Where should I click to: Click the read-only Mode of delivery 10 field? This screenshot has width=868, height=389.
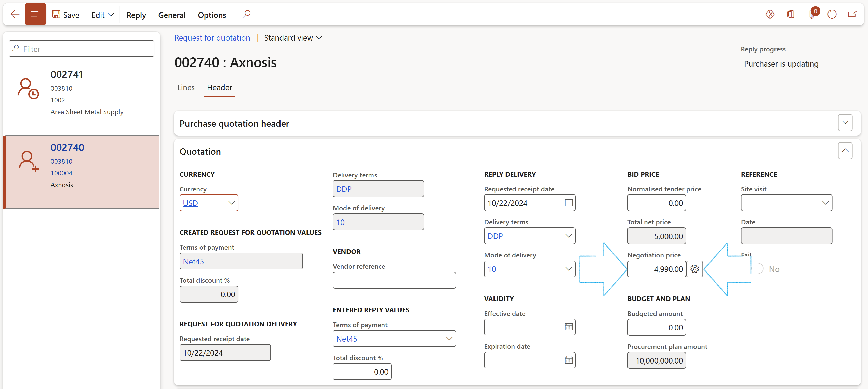[378, 222]
